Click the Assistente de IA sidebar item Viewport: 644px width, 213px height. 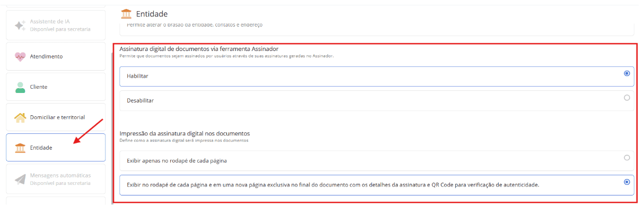click(56, 25)
